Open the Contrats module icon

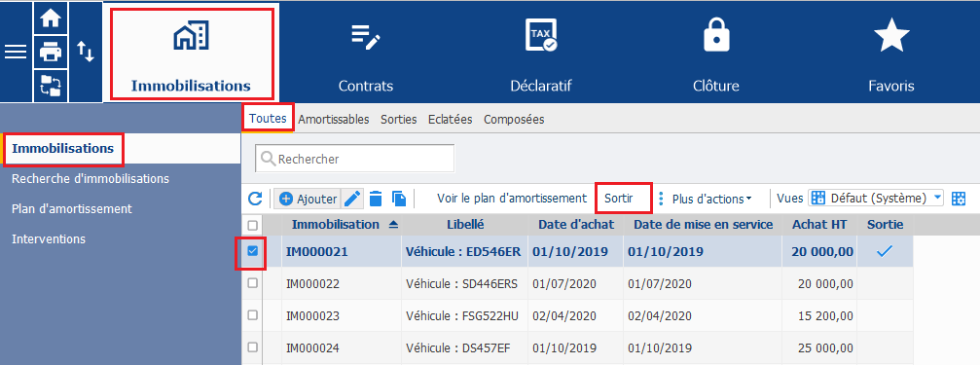(366, 37)
